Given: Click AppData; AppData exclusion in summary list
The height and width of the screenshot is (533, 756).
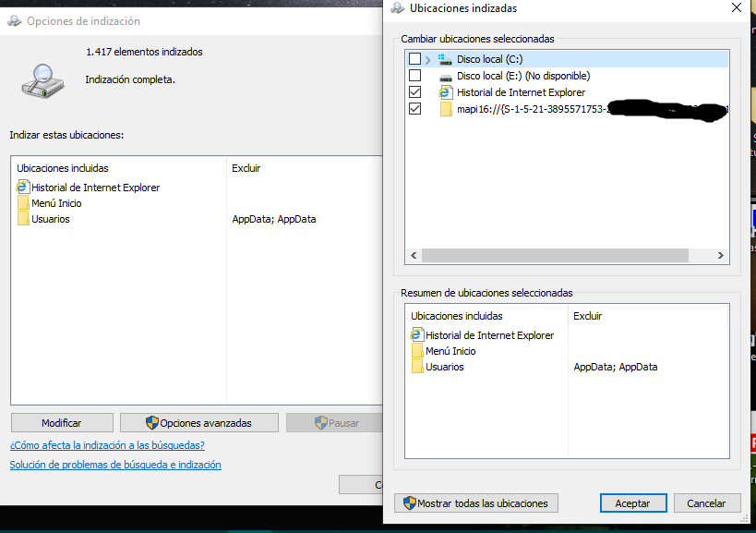Looking at the screenshot, I should pyautogui.click(x=615, y=367).
